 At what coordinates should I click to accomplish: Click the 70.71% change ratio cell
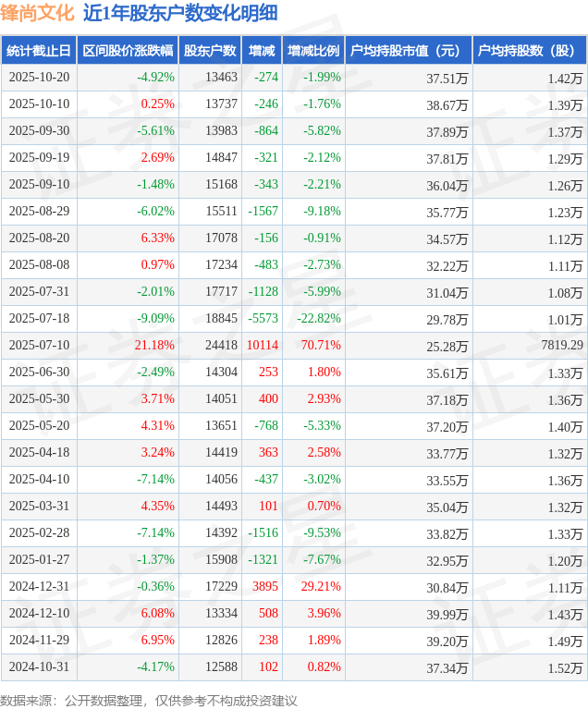(321, 346)
